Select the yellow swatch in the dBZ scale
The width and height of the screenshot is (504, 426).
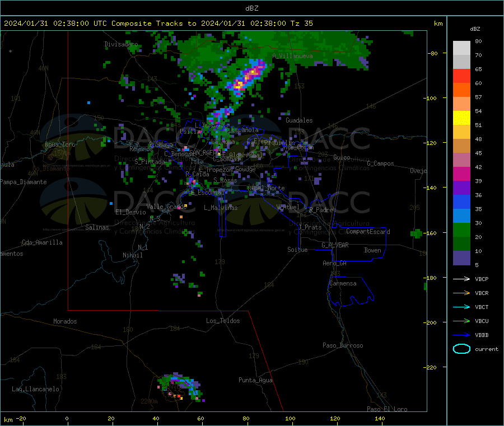461,118
